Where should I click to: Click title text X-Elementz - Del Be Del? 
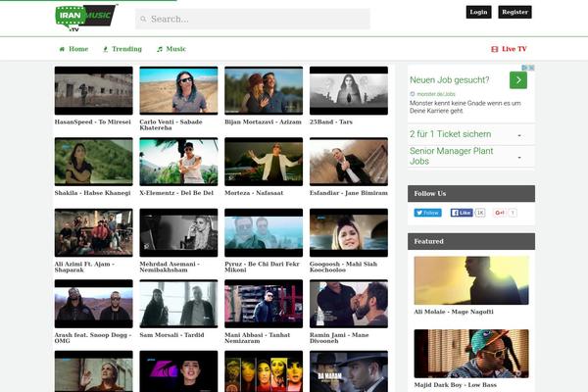click(x=176, y=193)
